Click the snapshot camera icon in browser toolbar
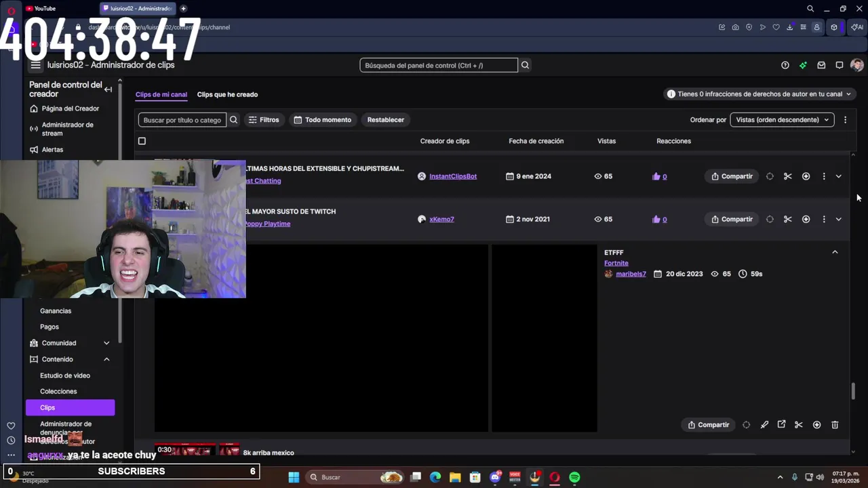The width and height of the screenshot is (868, 488). point(735,27)
